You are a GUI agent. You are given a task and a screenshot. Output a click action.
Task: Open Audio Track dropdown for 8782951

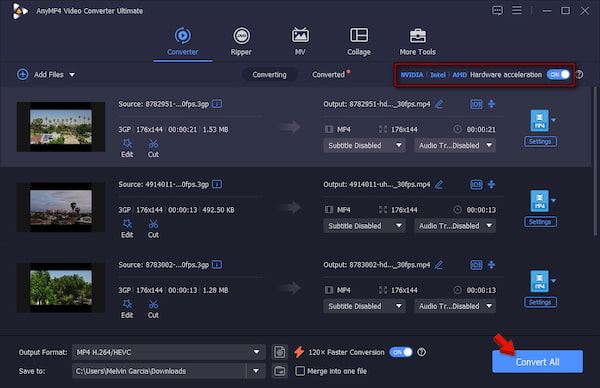pos(455,145)
